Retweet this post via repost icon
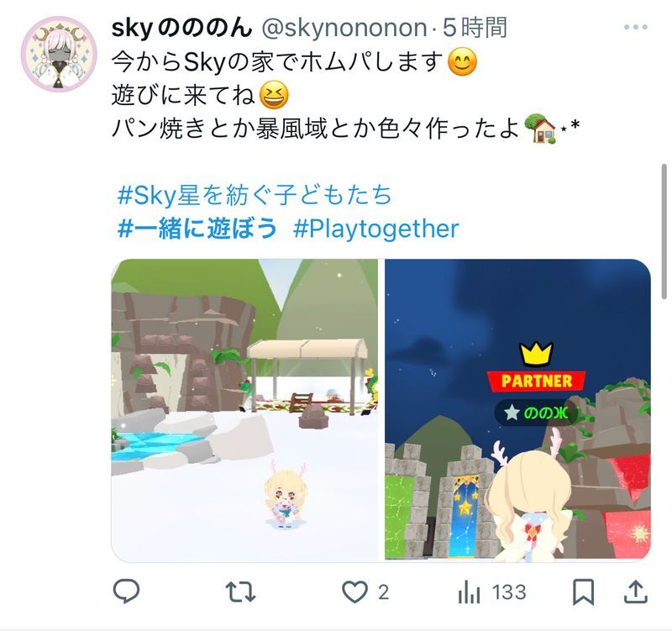The image size is (672, 632). coord(240,592)
